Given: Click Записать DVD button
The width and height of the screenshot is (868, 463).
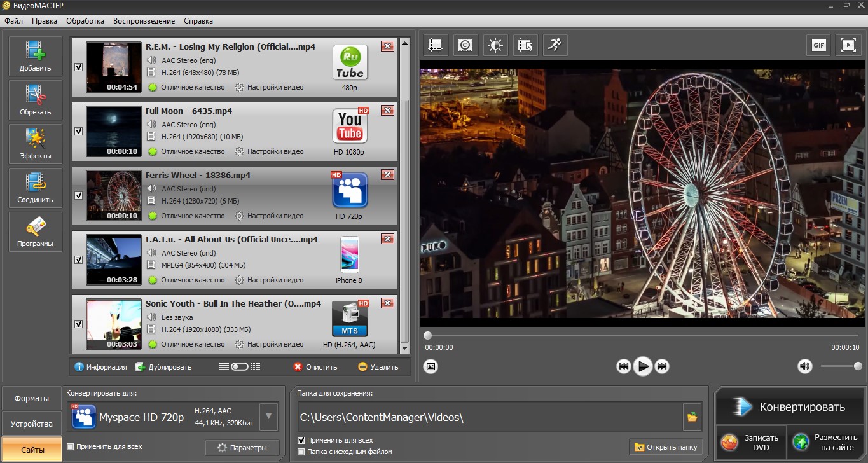Looking at the screenshot, I should click(751, 443).
